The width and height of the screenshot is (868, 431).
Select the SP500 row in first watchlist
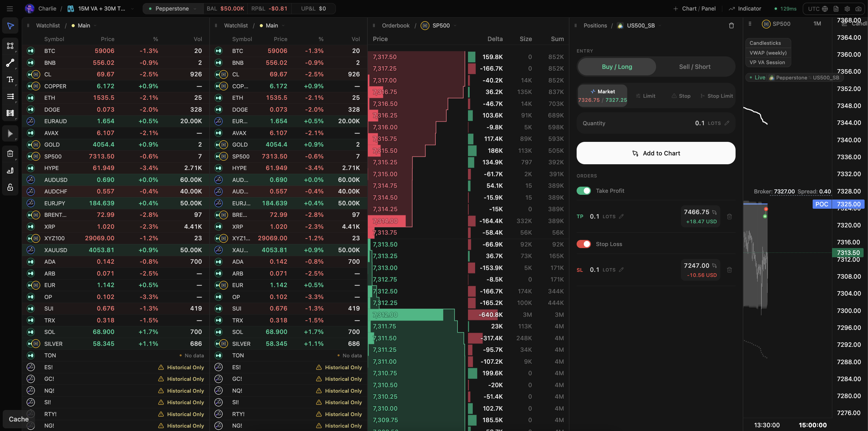[116, 156]
